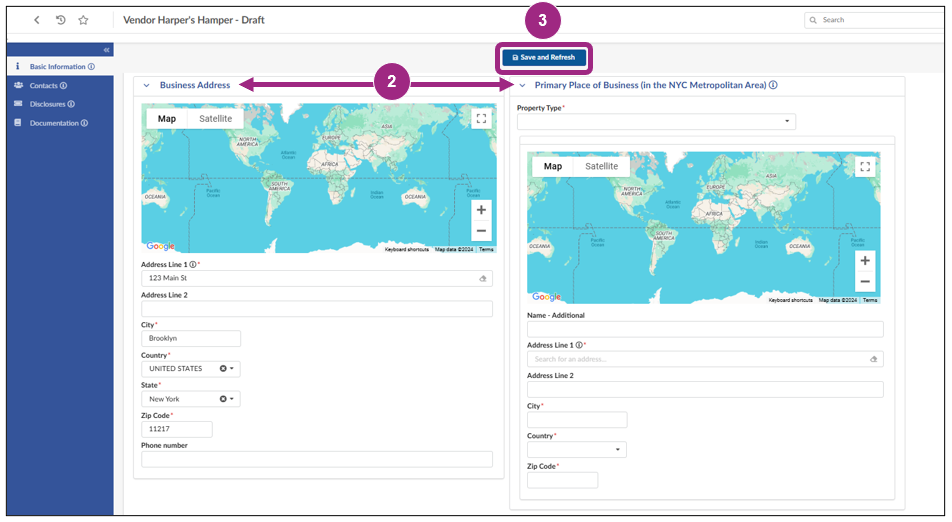Enter fullscreen on Business Address map
The width and height of the screenshot is (952, 522).
point(482,118)
